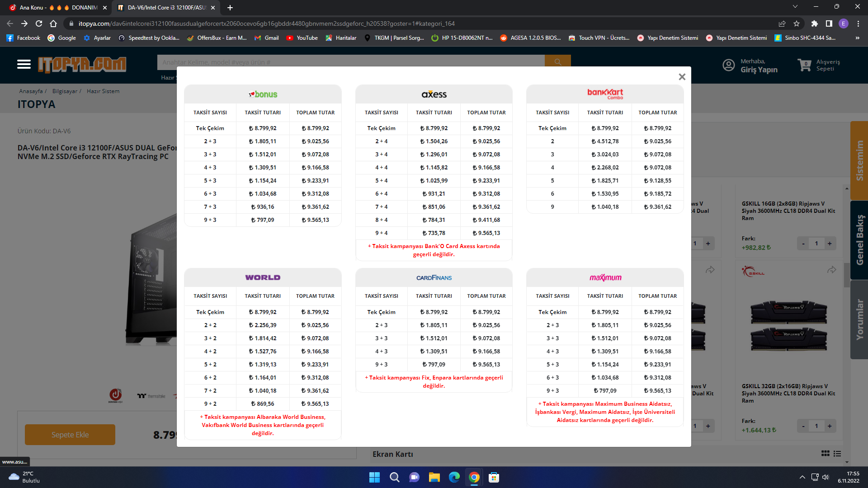Close the Ana Konu DONANIM tab

tap(105, 8)
